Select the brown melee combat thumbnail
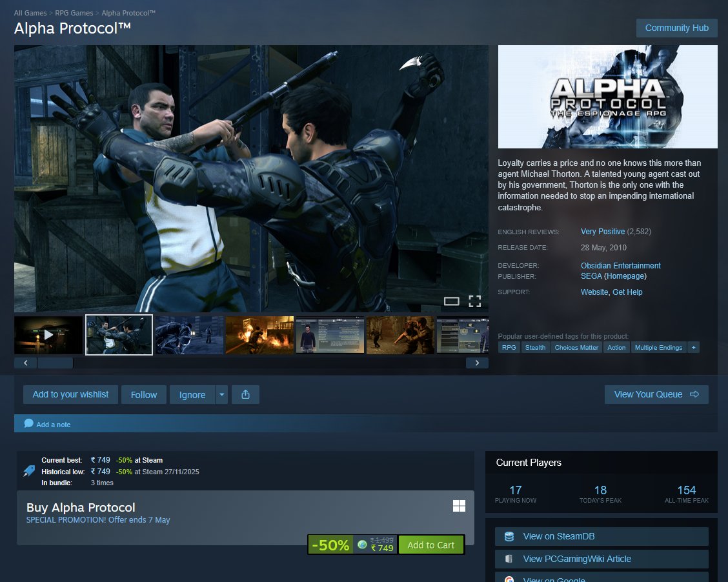728x582 pixels. click(x=400, y=335)
